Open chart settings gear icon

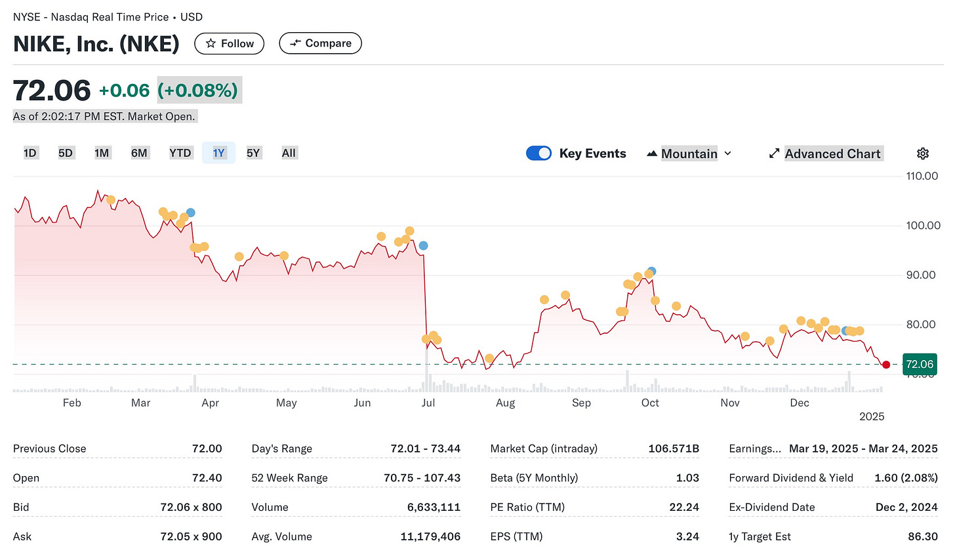923,153
